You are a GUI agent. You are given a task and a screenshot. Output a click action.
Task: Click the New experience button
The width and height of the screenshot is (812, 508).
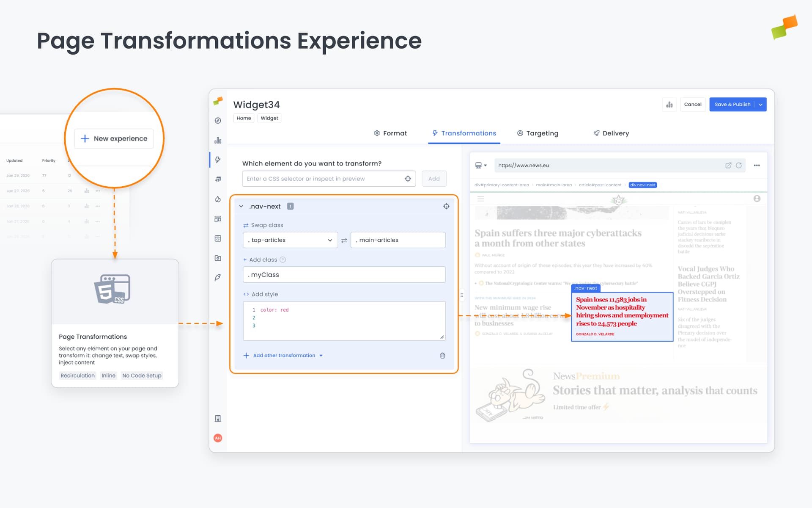[x=113, y=138]
